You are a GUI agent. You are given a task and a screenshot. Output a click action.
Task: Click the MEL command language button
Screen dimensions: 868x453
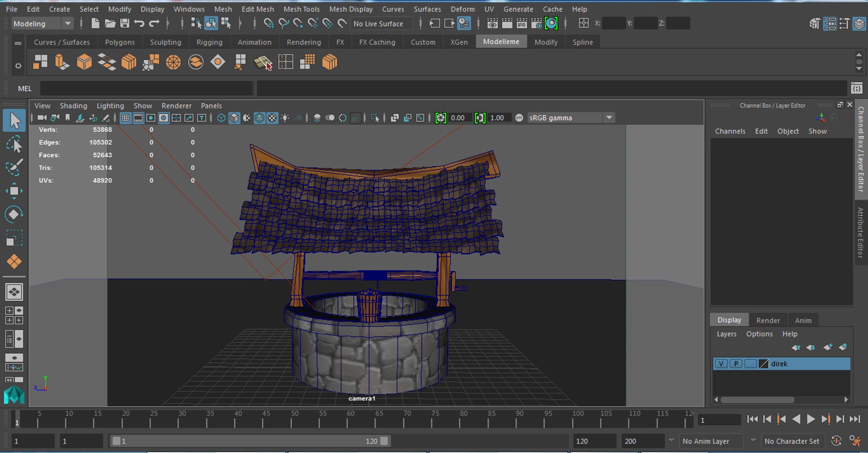pos(24,89)
